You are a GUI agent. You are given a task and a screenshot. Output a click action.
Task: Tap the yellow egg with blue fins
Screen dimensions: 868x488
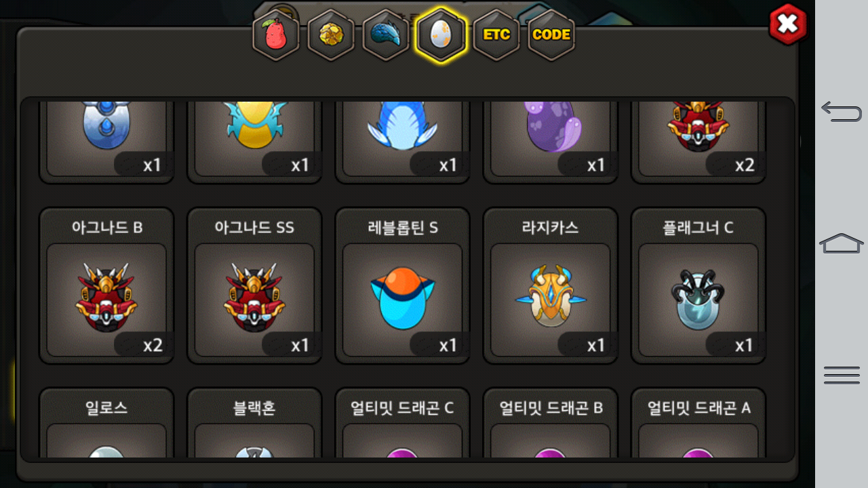[254, 141]
